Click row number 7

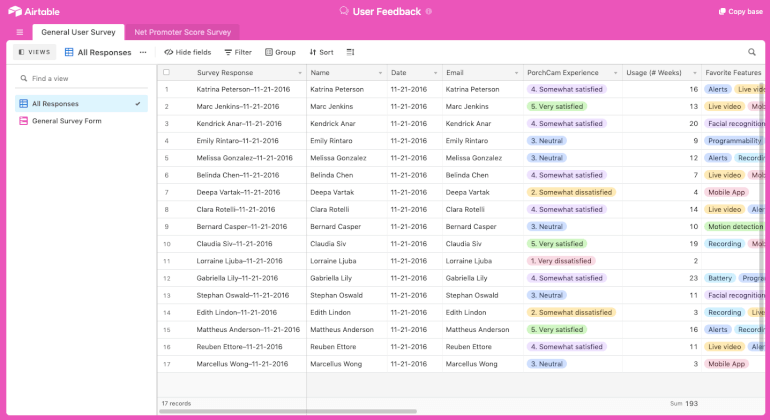pyautogui.click(x=166, y=193)
